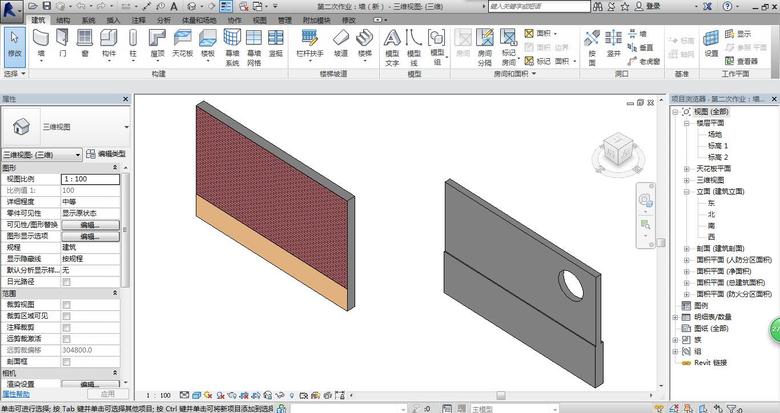Open the 三维视图 type selector dropdown
This screenshot has width=780, height=413.
[x=126, y=128]
